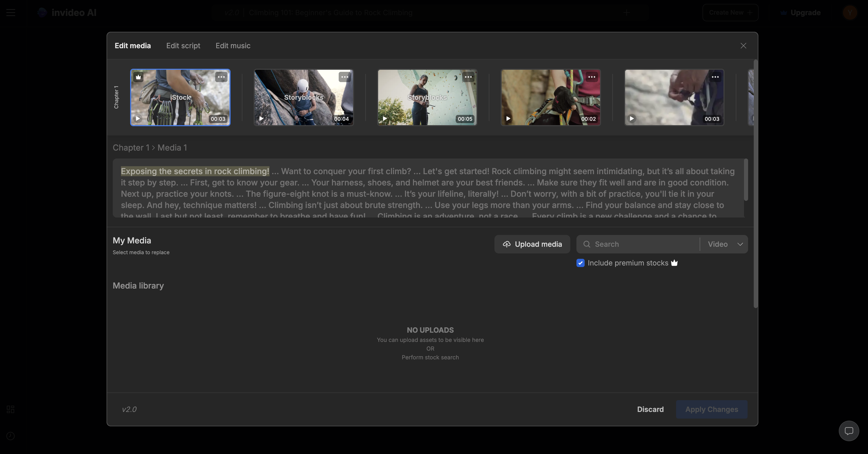Click the three-dot menu on fifth video clip
The width and height of the screenshot is (868, 454).
[x=715, y=76]
